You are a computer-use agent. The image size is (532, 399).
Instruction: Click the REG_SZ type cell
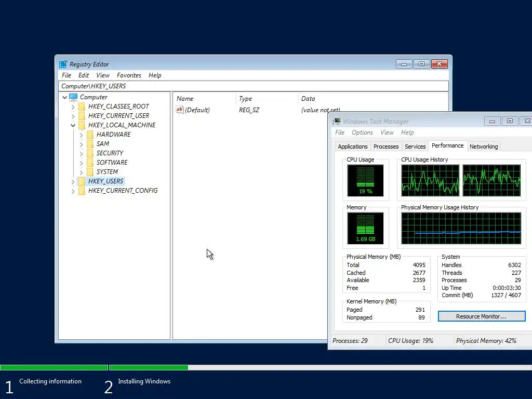[249, 110]
